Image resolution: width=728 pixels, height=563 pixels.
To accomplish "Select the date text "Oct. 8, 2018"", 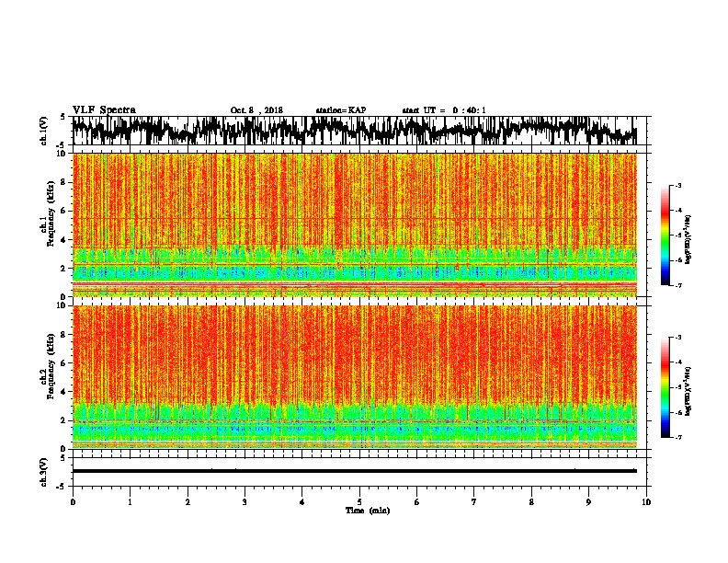I will [x=256, y=110].
